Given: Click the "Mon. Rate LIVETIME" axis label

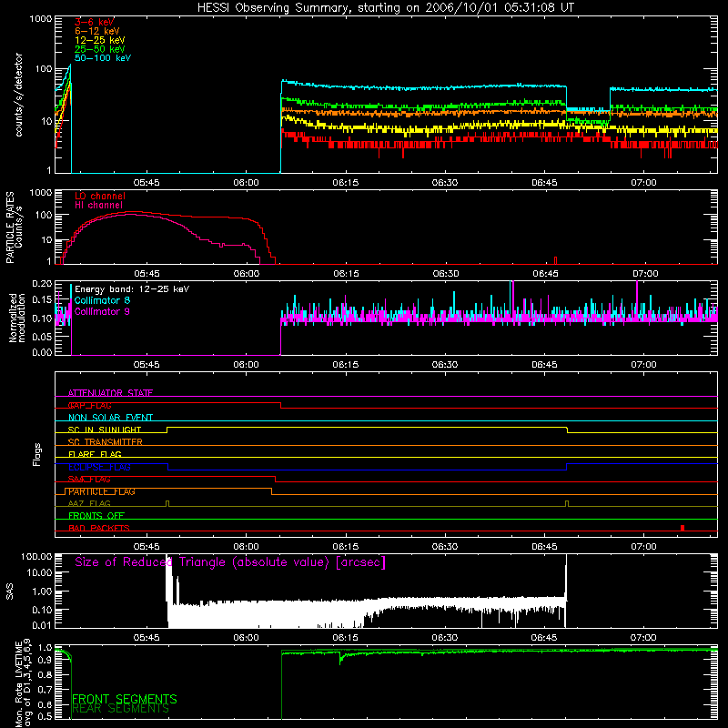Looking at the screenshot, I should [x=18, y=684].
